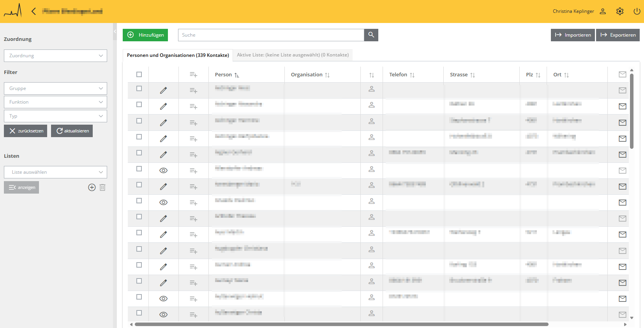This screenshot has height=328, width=644.
Task: Open the settings gear icon
Action: pyautogui.click(x=620, y=11)
